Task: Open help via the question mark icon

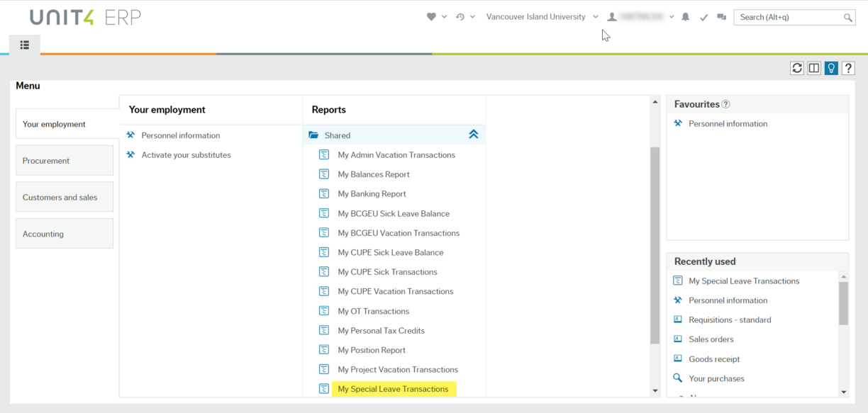Action: click(x=848, y=68)
